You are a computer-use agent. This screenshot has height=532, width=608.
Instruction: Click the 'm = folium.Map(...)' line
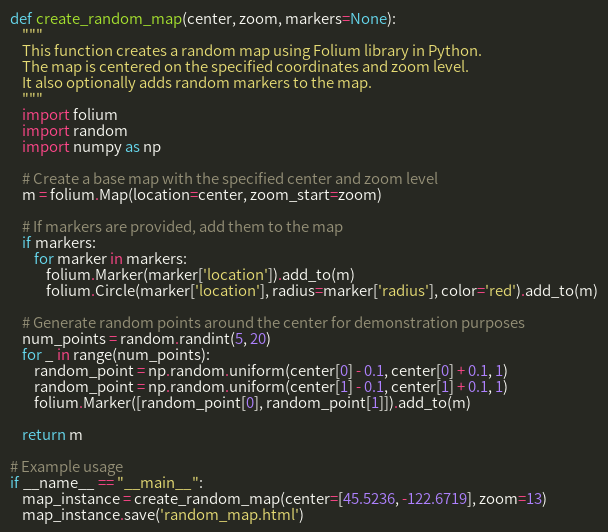point(202,195)
